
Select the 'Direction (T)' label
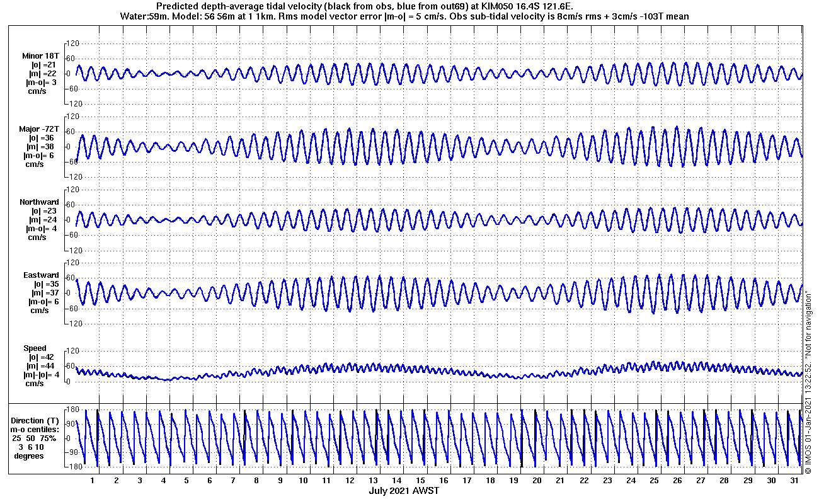click(x=36, y=420)
